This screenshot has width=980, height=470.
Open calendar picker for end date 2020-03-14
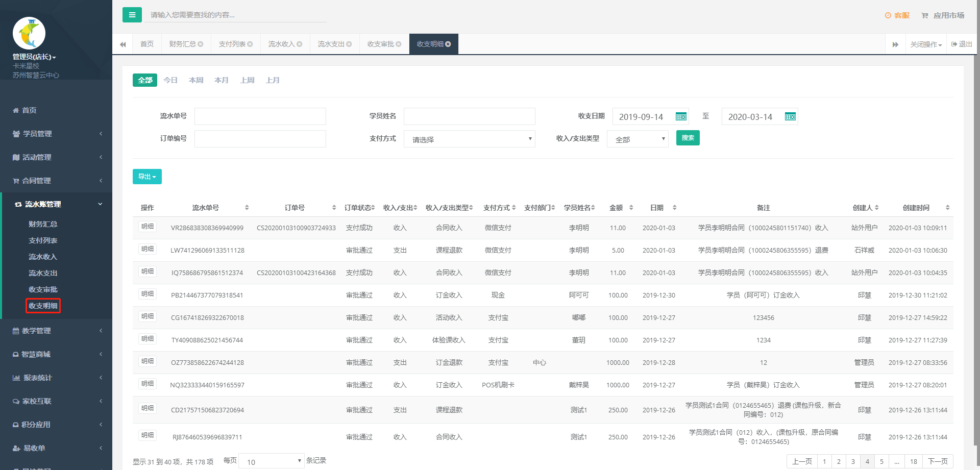click(790, 117)
